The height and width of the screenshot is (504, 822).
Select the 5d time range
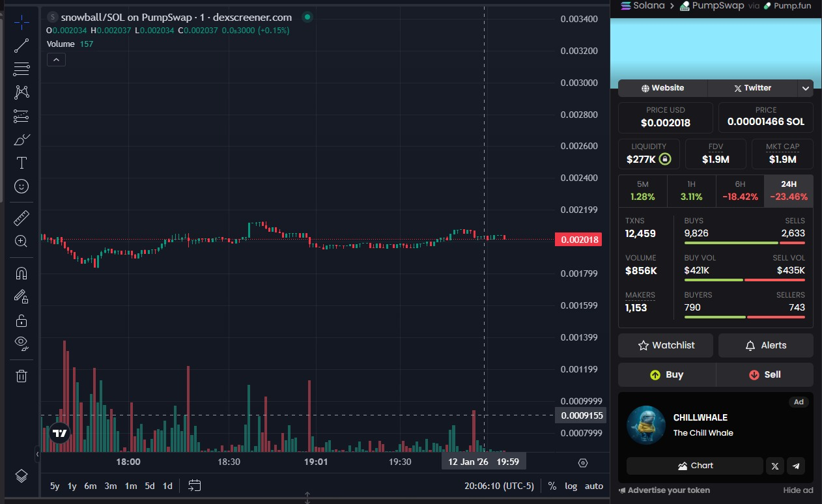tap(150, 486)
